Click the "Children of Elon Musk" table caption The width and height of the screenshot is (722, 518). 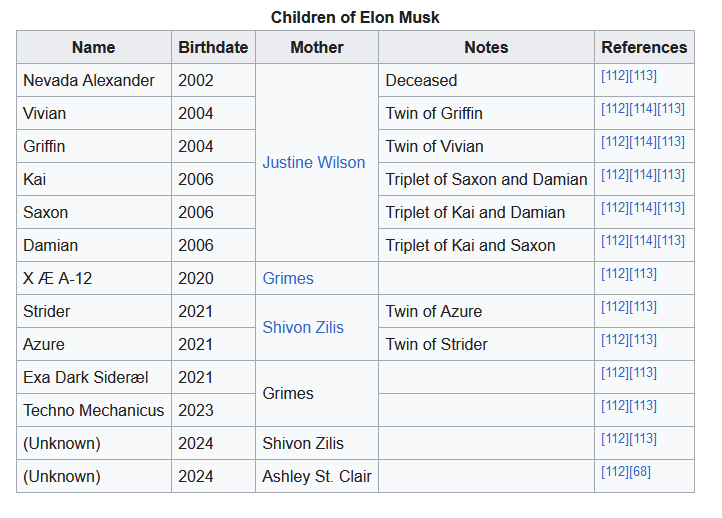tap(355, 17)
